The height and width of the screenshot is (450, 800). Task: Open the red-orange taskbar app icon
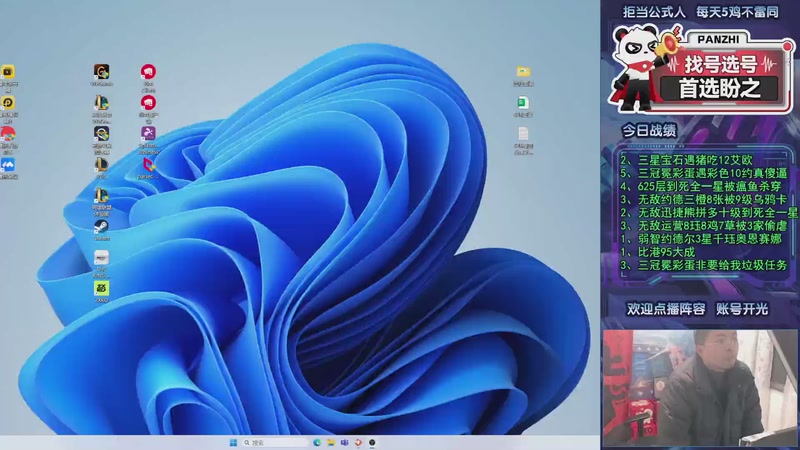(x=358, y=442)
